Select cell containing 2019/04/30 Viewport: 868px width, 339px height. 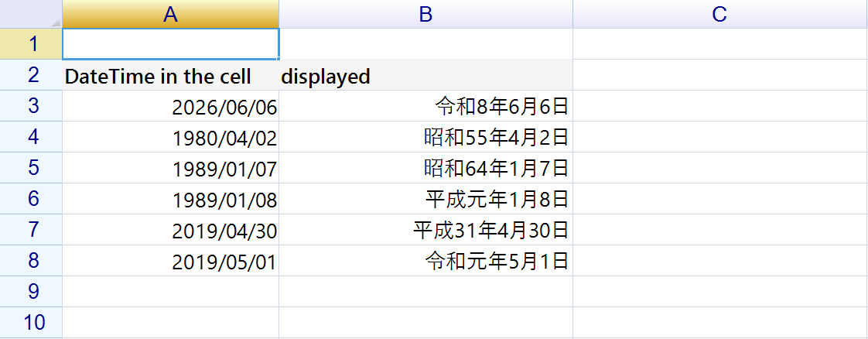tap(170, 230)
